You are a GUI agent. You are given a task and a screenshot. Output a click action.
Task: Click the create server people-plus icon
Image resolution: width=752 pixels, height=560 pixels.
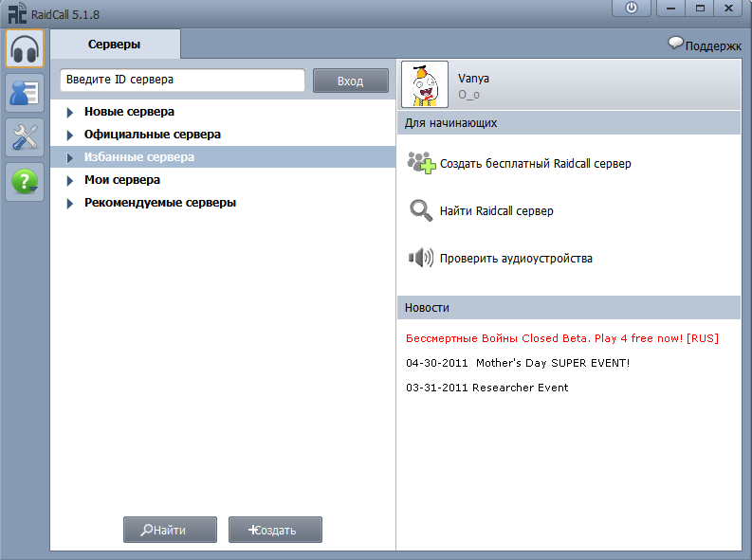pyautogui.click(x=421, y=163)
